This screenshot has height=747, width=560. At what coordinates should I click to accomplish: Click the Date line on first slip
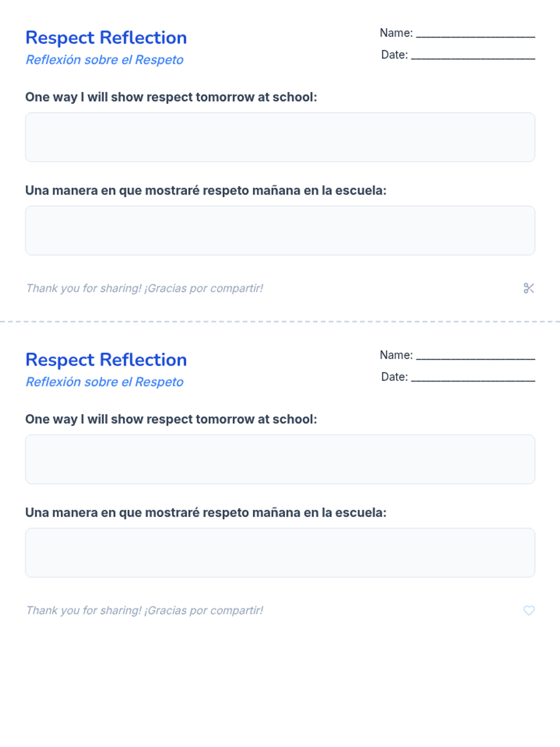pos(473,56)
